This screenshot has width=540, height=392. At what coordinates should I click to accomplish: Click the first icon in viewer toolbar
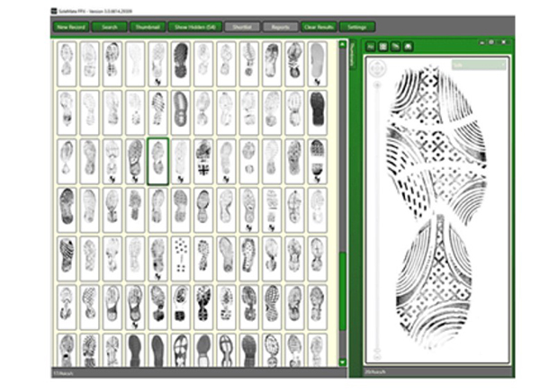(x=369, y=45)
